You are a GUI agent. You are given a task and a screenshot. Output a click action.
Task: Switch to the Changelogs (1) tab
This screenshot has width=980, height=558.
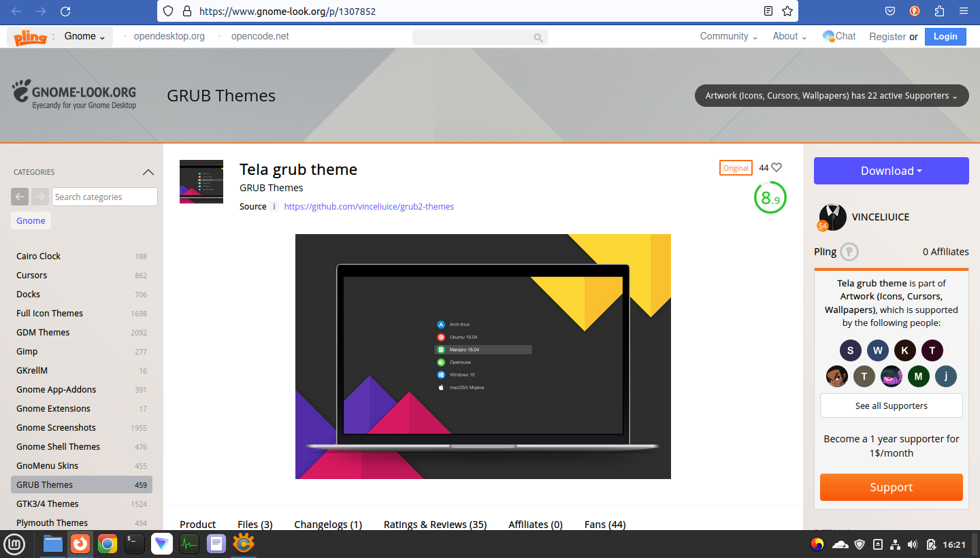pyautogui.click(x=328, y=524)
